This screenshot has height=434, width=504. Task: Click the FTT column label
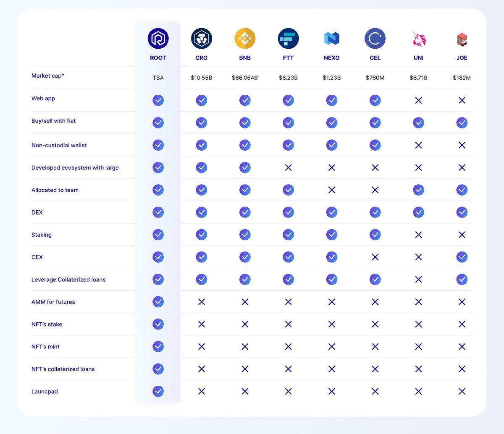click(288, 58)
